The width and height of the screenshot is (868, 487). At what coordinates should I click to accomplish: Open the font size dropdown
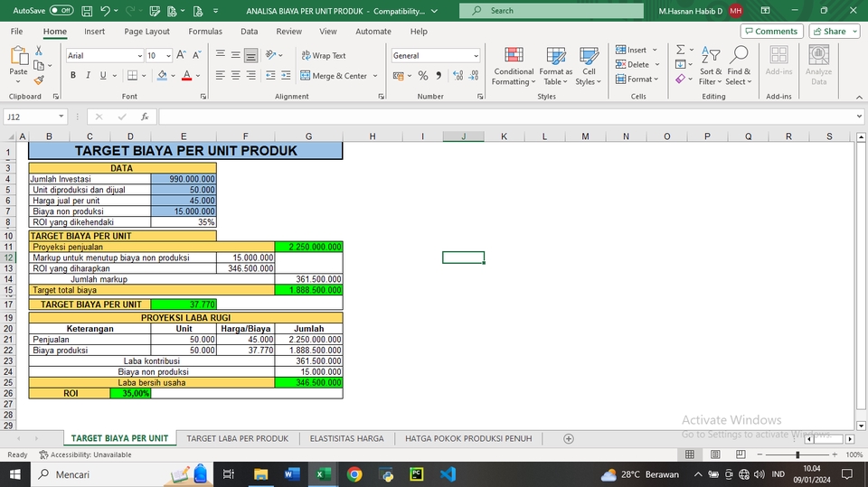168,56
